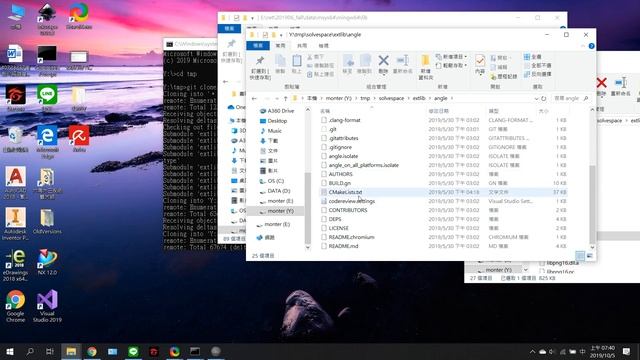Click Select all (全選) in ribbon
This screenshot has height=360, width=640.
(x=533, y=57)
